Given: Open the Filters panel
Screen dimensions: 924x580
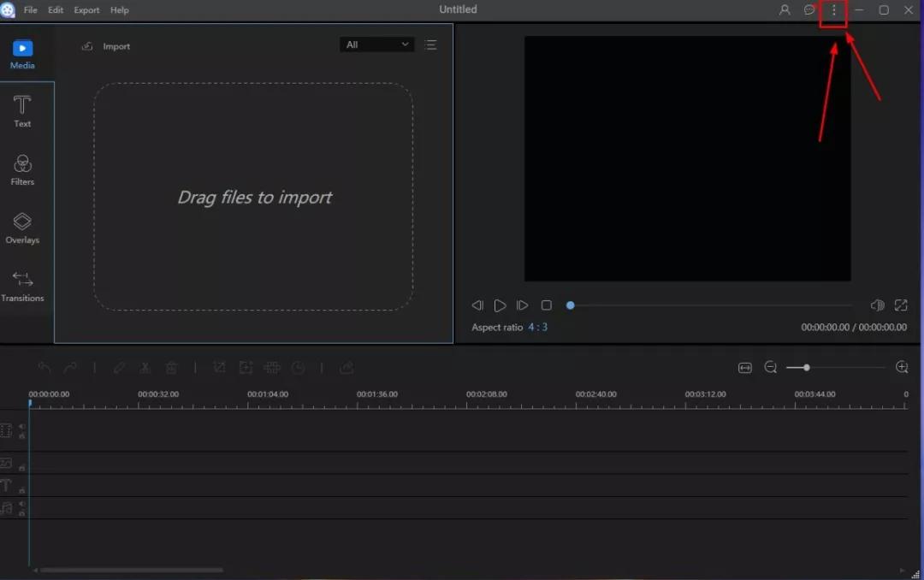Looking at the screenshot, I should [x=22, y=169].
